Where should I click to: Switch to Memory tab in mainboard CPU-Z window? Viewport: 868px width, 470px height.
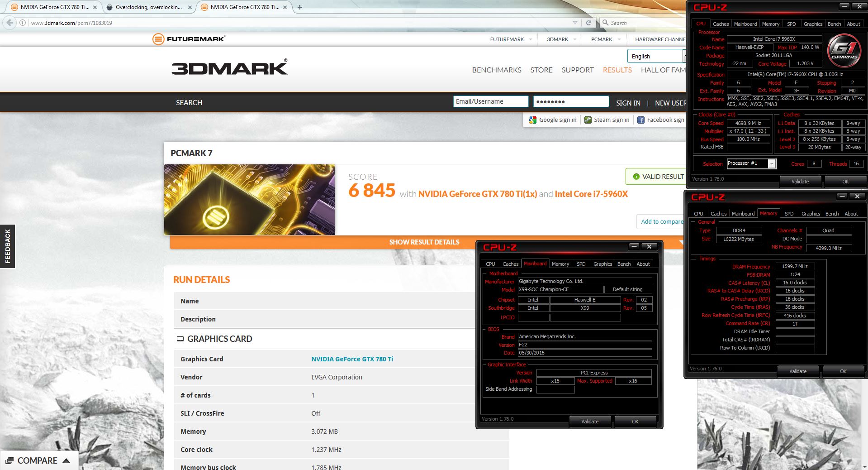(x=560, y=264)
